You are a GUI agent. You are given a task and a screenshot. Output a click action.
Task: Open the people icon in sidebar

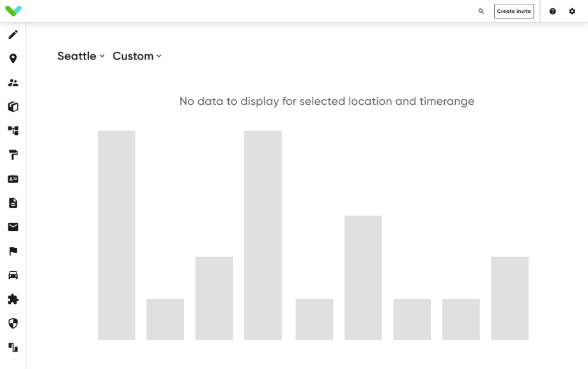[x=13, y=82]
